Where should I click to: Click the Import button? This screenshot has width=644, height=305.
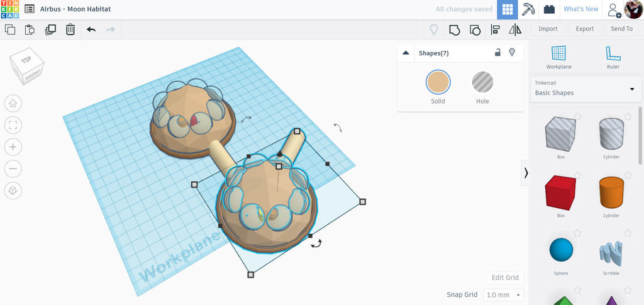pos(548,29)
